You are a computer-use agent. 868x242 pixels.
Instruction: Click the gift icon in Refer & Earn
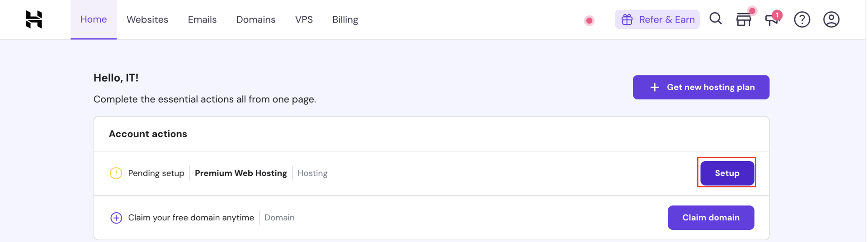(x=627, y=19)
